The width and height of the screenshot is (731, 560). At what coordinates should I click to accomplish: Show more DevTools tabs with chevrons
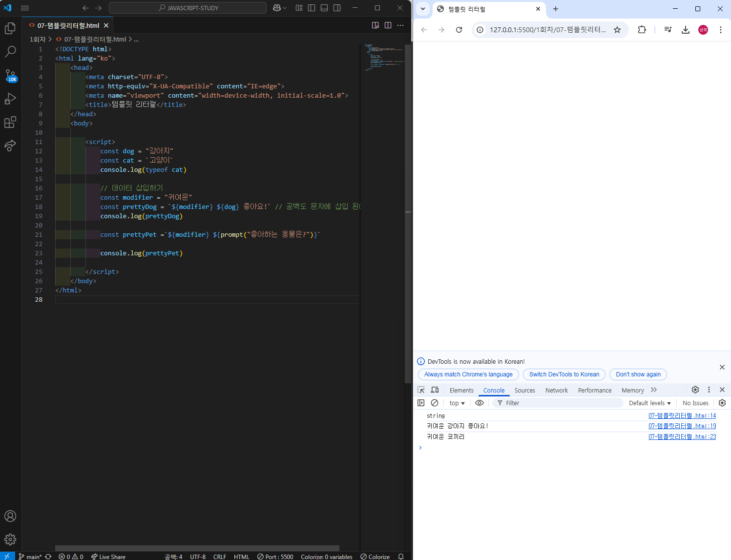point(654,390)
